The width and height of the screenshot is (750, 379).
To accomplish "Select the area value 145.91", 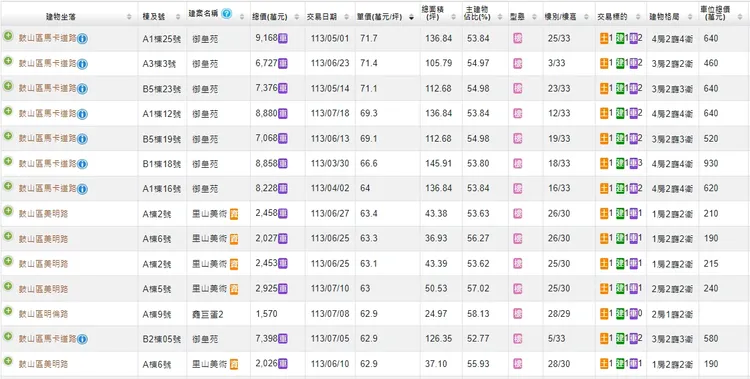I will click(439, 163).
